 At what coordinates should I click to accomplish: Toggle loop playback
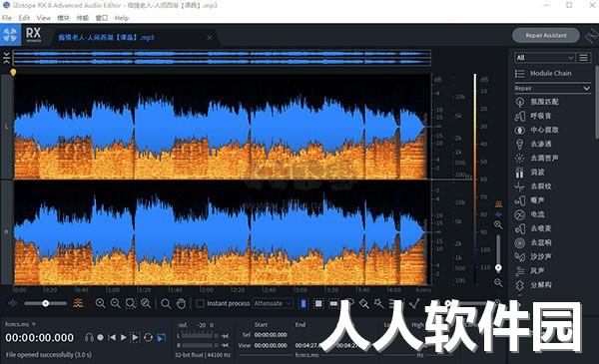click(x=148, y=337)
